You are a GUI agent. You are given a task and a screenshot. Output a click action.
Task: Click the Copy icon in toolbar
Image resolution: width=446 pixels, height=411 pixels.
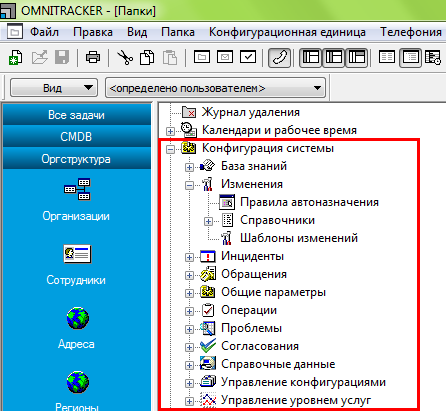(147, 57)
